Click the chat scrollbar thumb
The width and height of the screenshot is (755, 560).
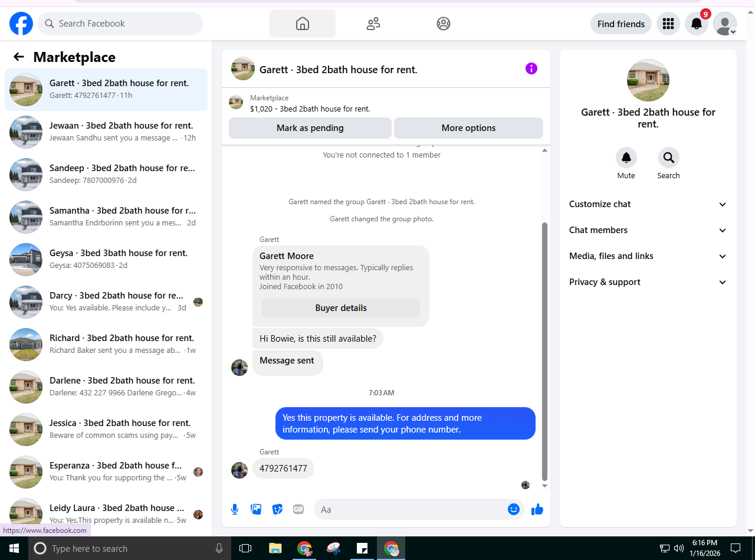tap(544, 351)
